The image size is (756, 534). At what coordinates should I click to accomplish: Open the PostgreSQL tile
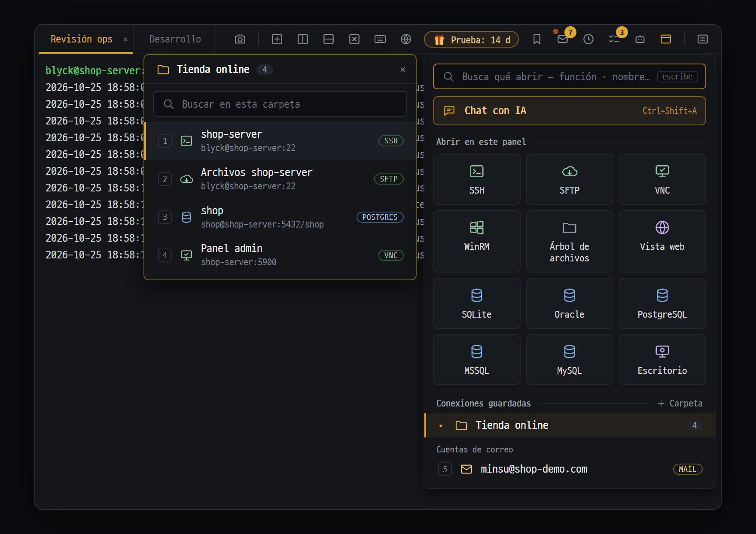coord(662,303)
